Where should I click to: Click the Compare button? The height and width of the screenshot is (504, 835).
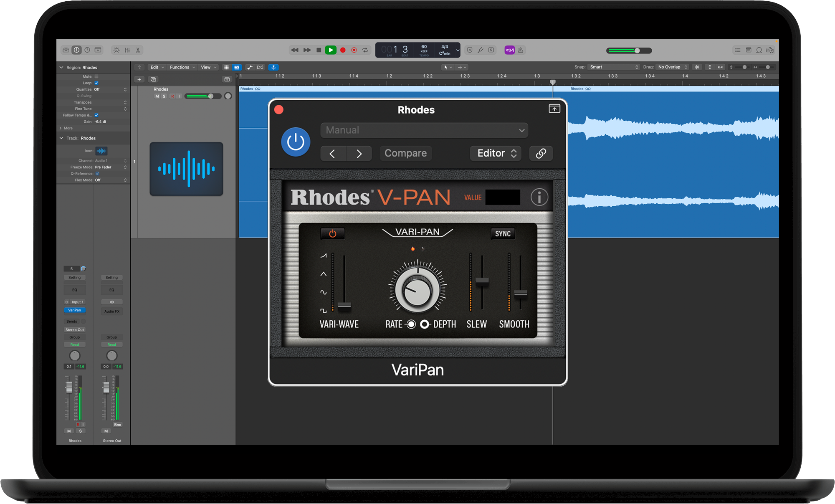pos(405,153)
